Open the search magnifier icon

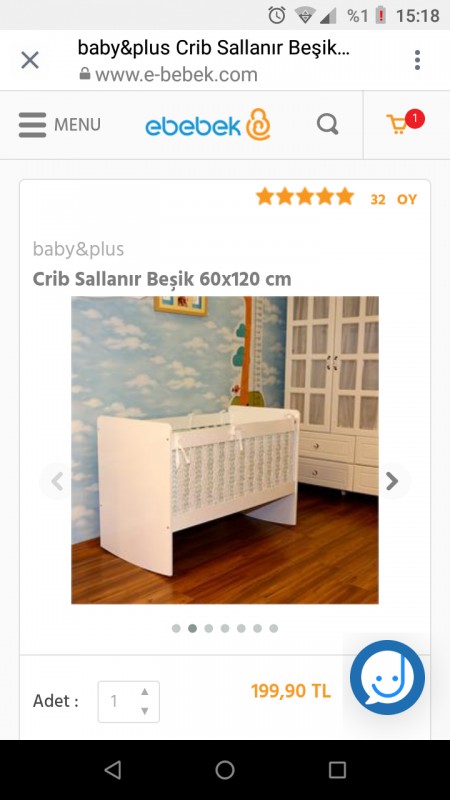pos(328,124)
